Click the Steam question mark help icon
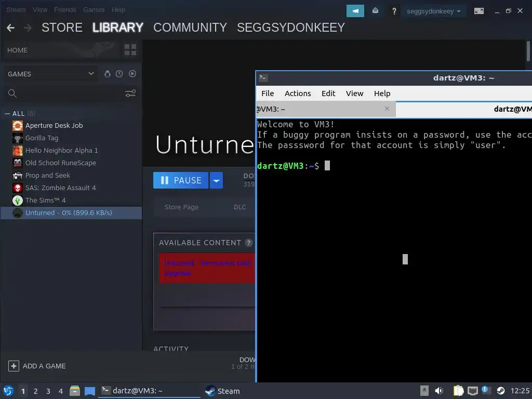 (x=394, y=11)
